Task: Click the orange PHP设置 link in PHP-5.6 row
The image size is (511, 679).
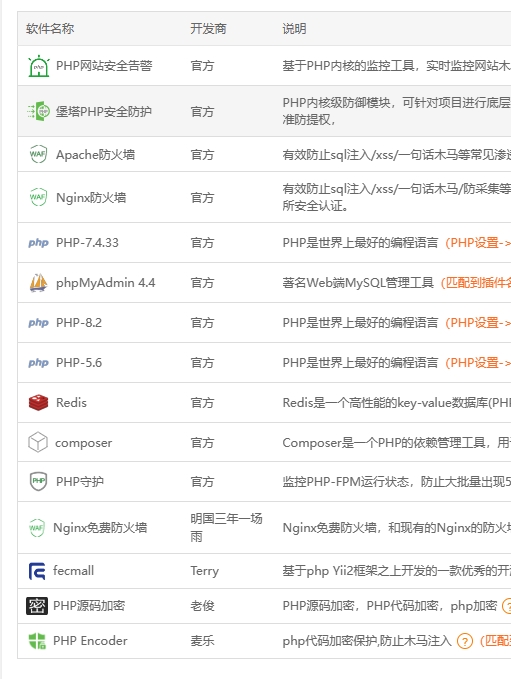Action: tap(478, 362)
